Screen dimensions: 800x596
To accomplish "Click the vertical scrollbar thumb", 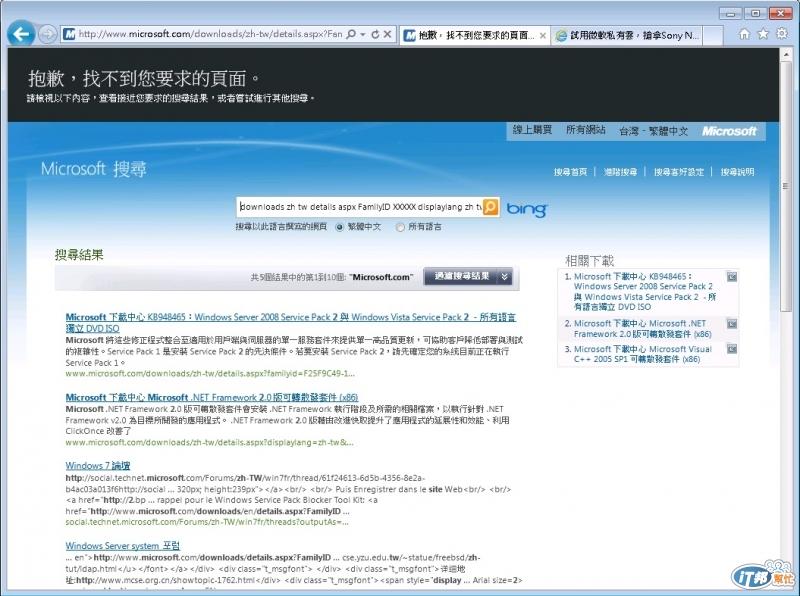I will click(x=786, y=187).
